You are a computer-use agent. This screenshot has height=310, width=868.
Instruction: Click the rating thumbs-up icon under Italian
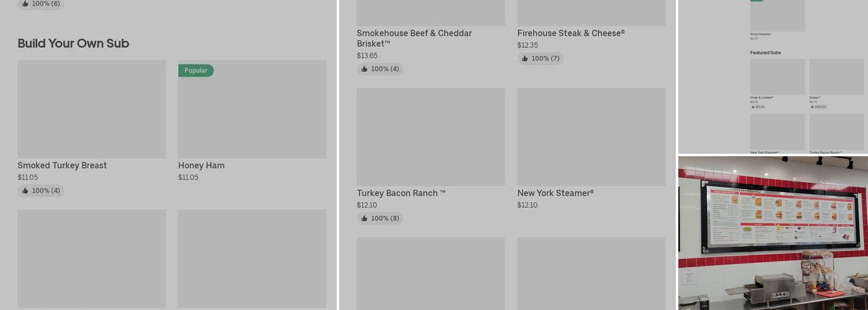(x=812, y=107)
